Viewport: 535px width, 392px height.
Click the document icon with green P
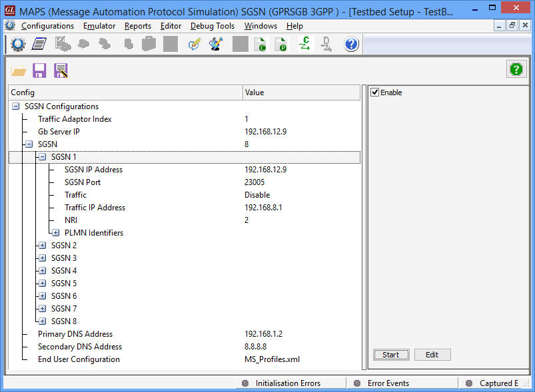click(x=281, y=45)
